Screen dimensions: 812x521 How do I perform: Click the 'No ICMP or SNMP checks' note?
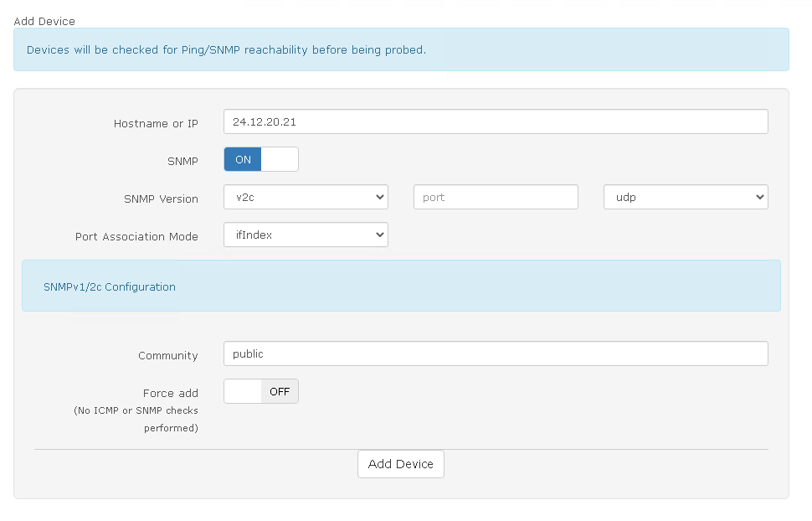pos(136,410)
